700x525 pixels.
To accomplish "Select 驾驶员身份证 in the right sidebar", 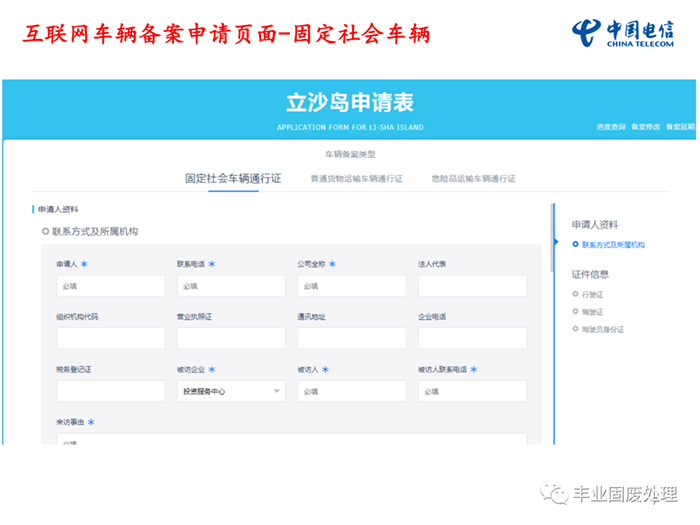I will (x=602, y=329).
